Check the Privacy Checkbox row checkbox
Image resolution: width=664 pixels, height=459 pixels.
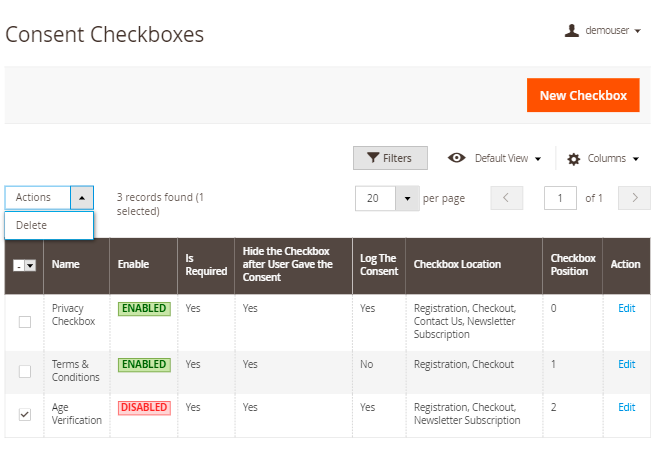25,322
